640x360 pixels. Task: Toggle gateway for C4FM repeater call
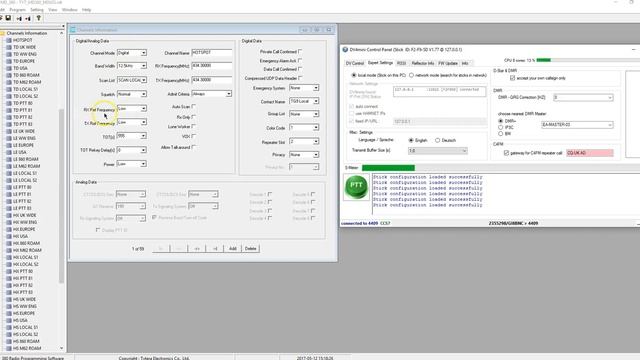click(507, 153)
